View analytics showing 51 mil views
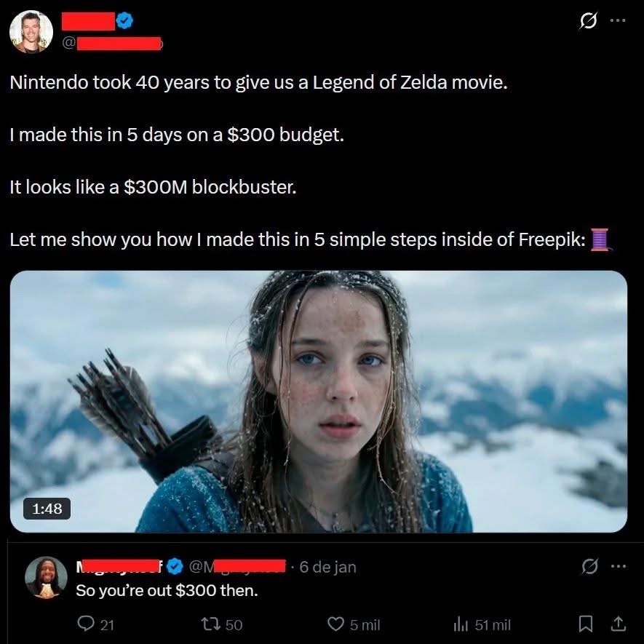 (482, 624)
